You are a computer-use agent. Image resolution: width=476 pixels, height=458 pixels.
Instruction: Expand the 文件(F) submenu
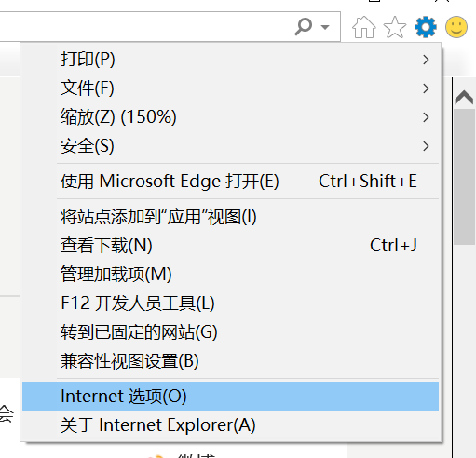point(230,88)
